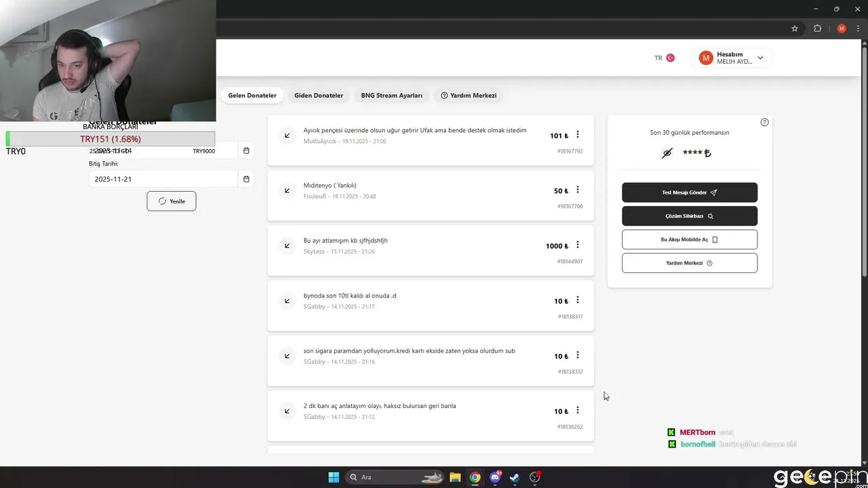Screen dimensions: 868x488
Task: Click Chrome icon in taskbar
Action: (475, 477)
